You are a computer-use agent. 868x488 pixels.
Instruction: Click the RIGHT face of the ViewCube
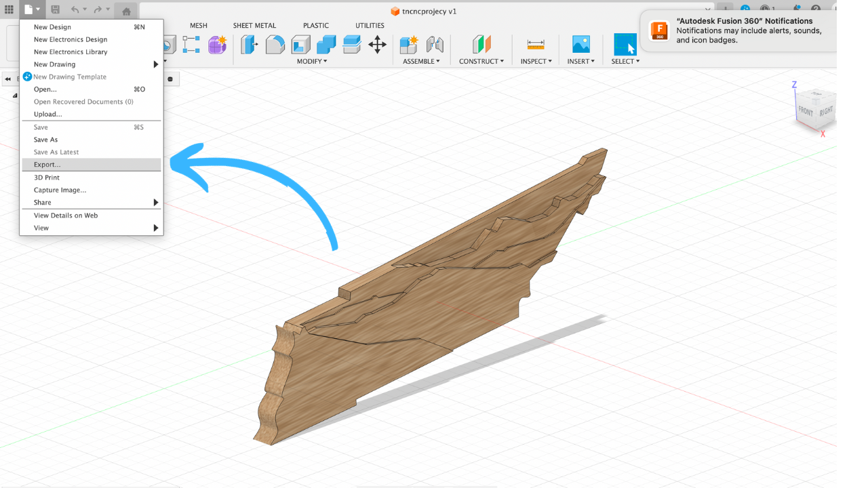coord(826,110)
